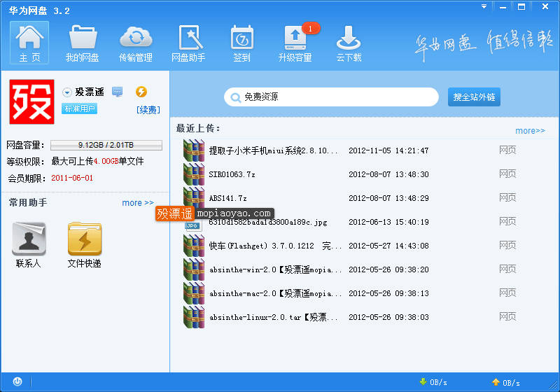Click archive icon of absinthe-win-2.0

(x=194, y=269)
